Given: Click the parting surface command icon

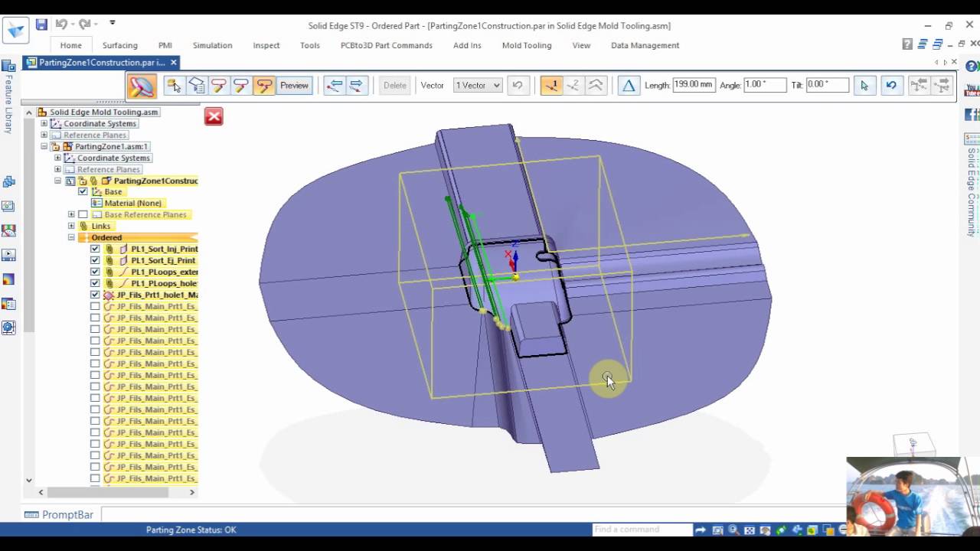Looking at the screenshot, I should 142,86.
